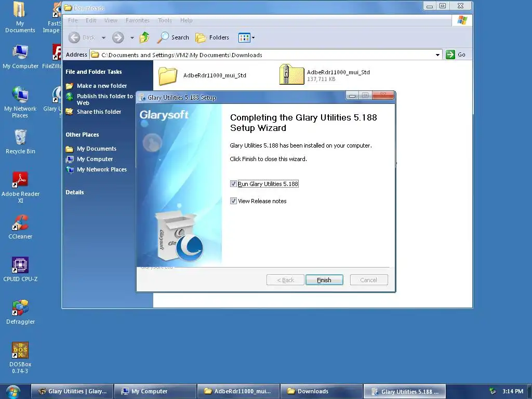Click Make a new folder link
Image resolution: width=532 pixels, height=399 pixels.
[102, 86]
